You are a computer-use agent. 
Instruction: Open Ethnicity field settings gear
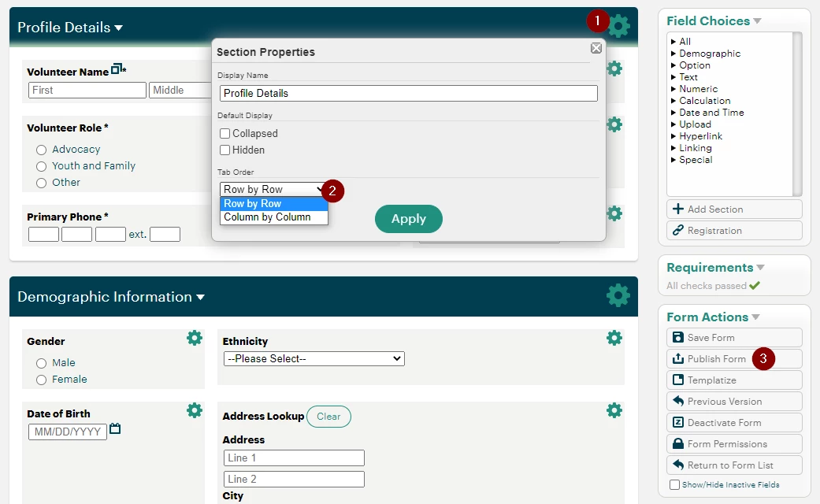[x=614, y=338]
